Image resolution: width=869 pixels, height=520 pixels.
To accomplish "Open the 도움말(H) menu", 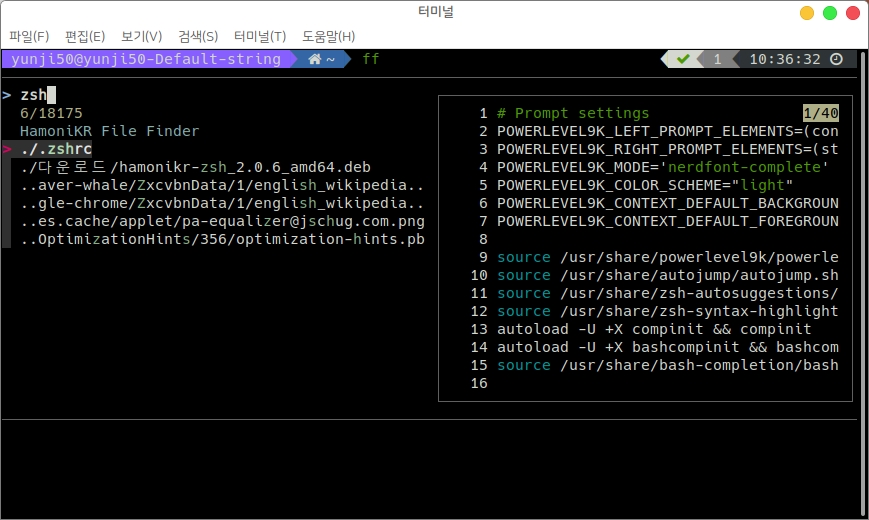I will (328, 36).
